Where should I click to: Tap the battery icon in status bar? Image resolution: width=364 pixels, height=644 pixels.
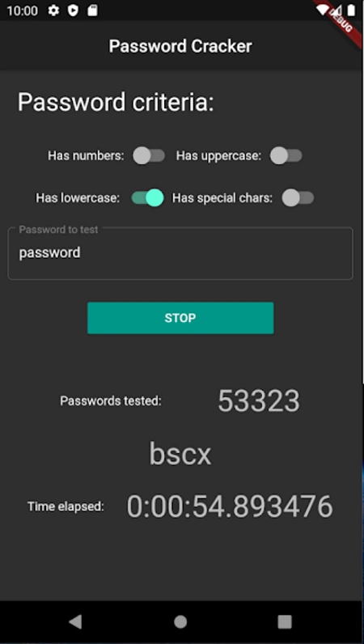[351, 10]
